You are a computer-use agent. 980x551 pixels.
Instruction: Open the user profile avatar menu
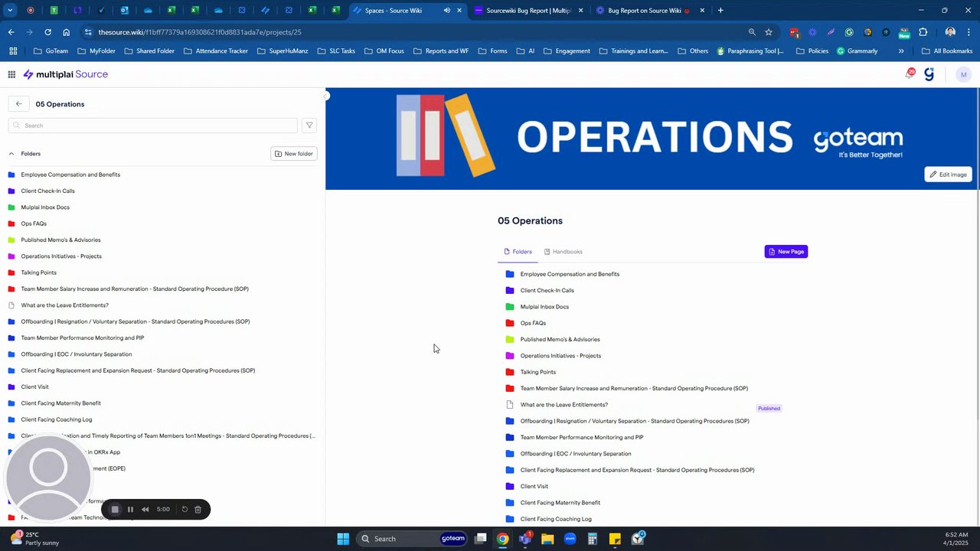[963, 74]
